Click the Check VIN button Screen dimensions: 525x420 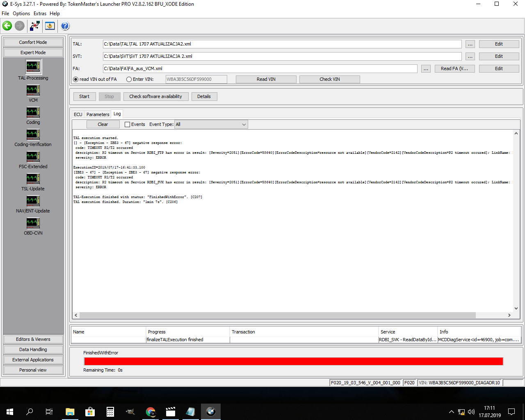point(330,79)
